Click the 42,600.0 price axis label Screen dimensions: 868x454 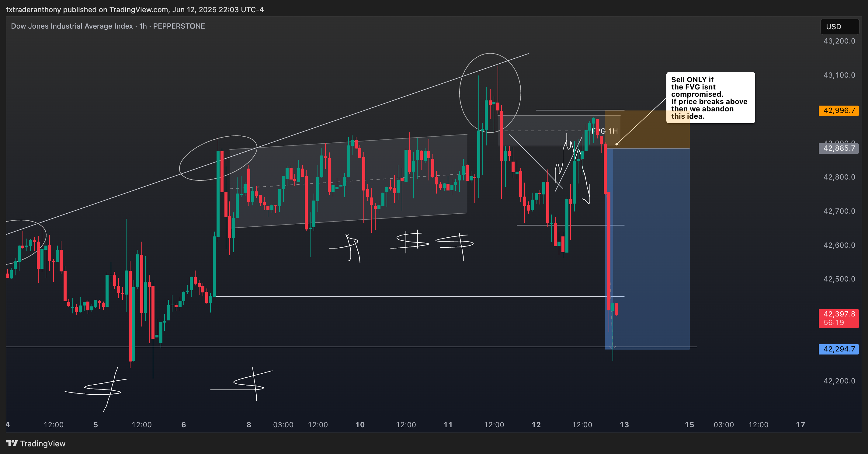coord(839,245)
